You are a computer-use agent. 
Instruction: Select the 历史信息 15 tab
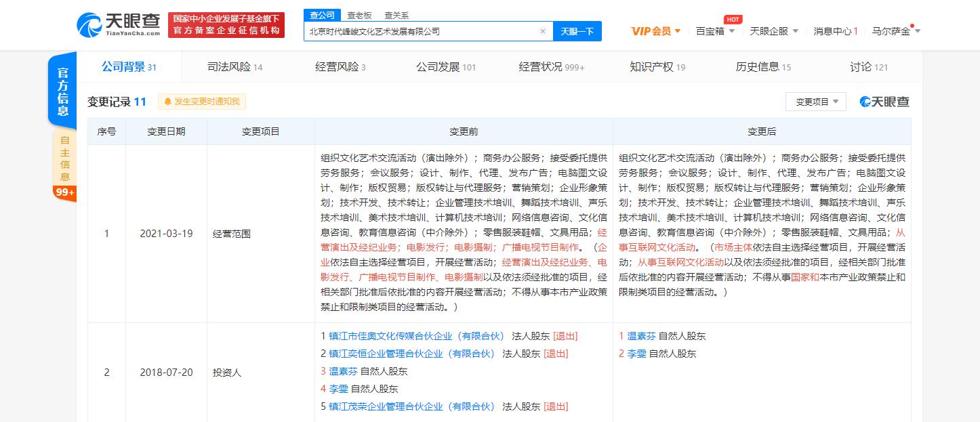762,67
